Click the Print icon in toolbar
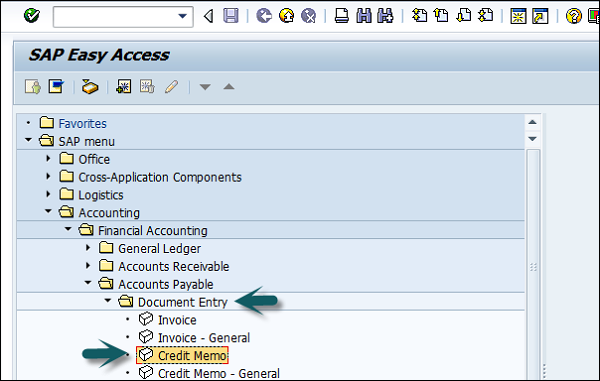 [x=342, y=16]
